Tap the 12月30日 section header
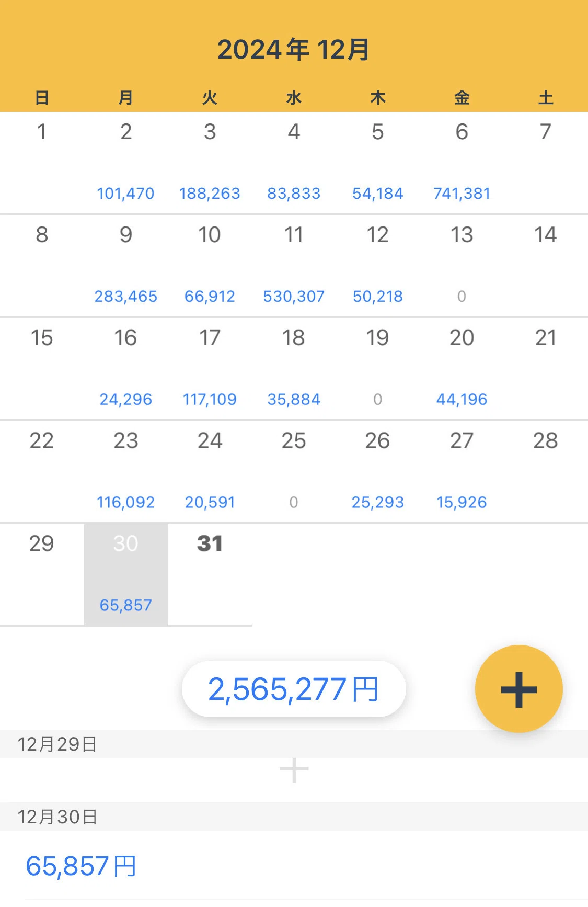The height and width of the screenshot is (907, 588). [x=294, y=817]
